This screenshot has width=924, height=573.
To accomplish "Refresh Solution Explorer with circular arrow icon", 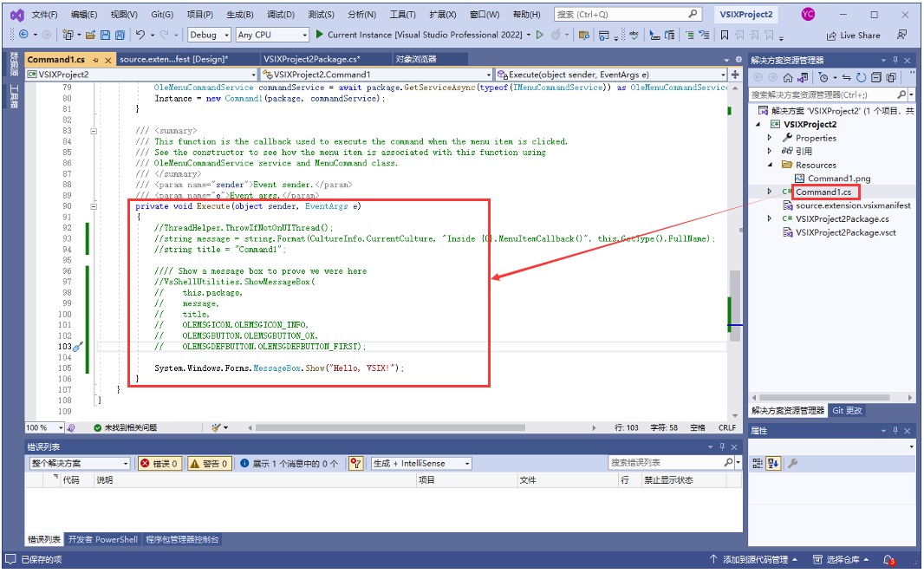I will coord(861,77).
